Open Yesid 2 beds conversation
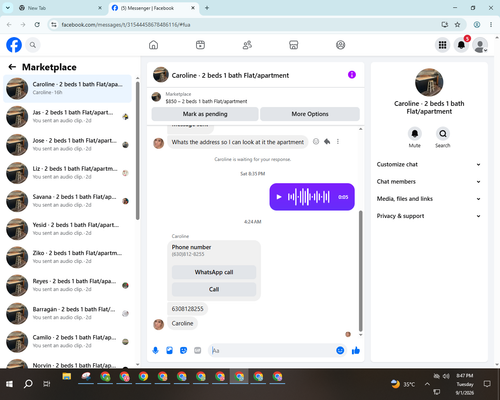This screenshot has height=400, width=500. click(67, 229)
